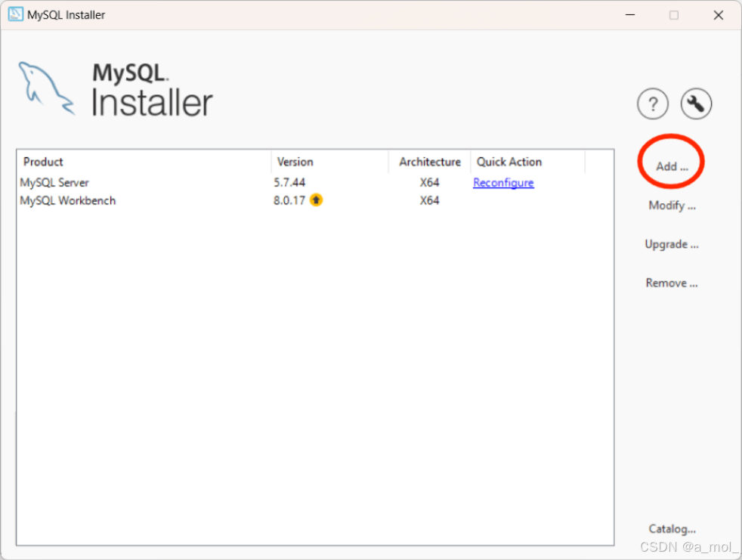Click the Architecture column header
The width and height of the screenshot is (742, 560).
point(430,162)
